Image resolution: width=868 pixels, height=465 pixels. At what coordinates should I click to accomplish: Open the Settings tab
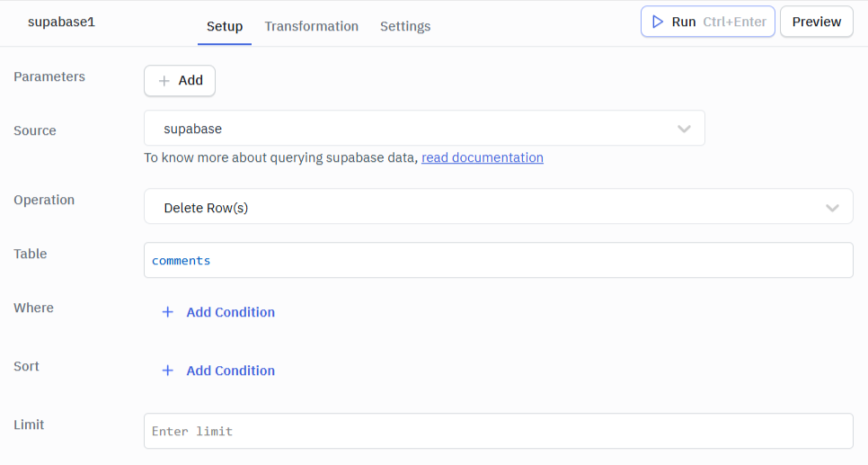(x=405, y=26)
